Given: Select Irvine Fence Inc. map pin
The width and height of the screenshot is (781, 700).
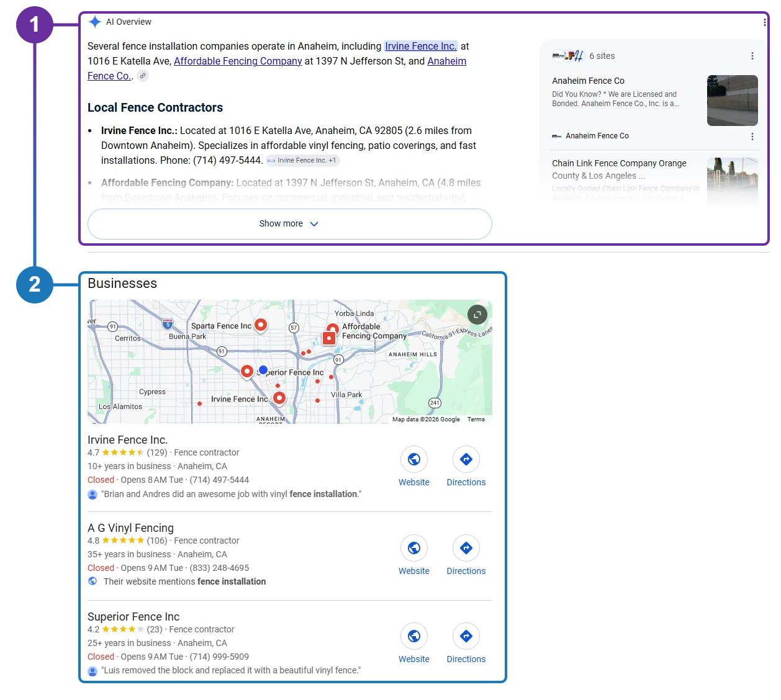Looking at the screenshot, I should coord(279,398).
